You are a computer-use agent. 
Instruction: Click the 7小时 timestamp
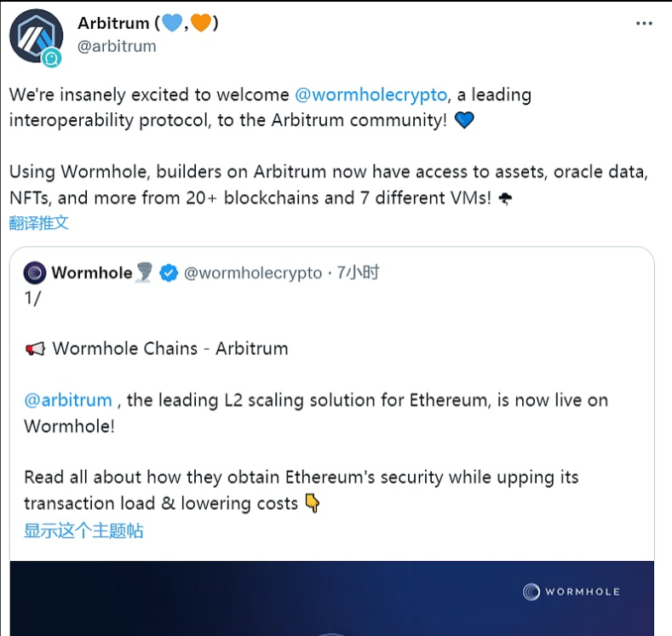click(x=358, y=273)
